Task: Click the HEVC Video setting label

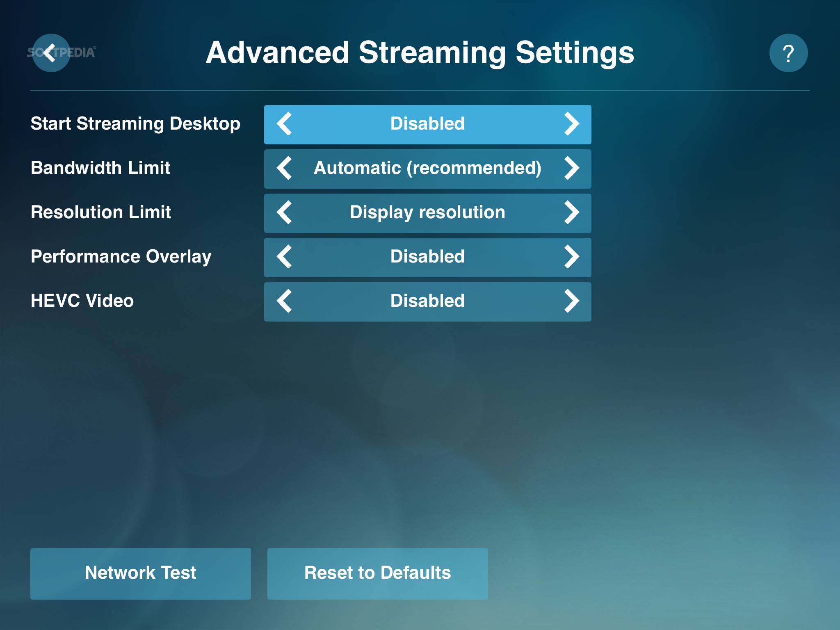Action: coord(82,301)
